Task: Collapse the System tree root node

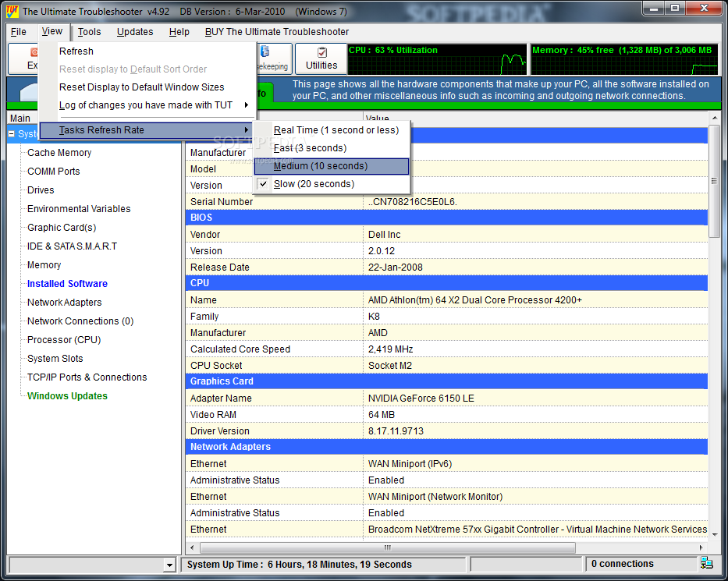Action: 12,133
